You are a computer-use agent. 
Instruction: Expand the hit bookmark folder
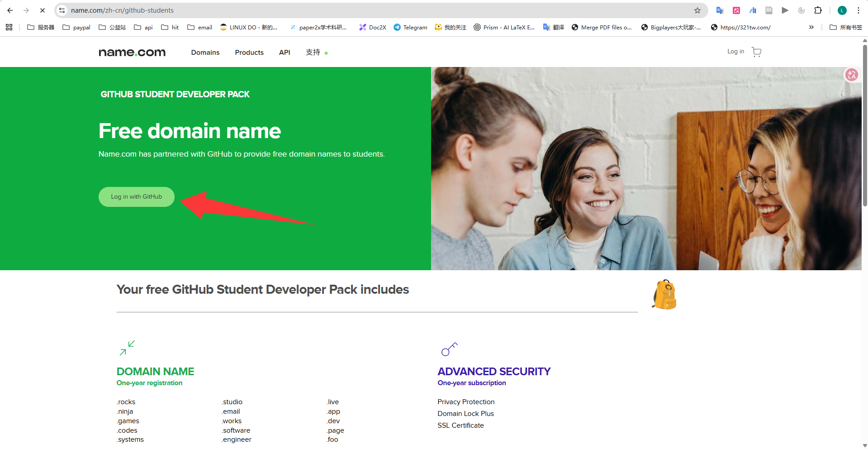pos(170,27)
